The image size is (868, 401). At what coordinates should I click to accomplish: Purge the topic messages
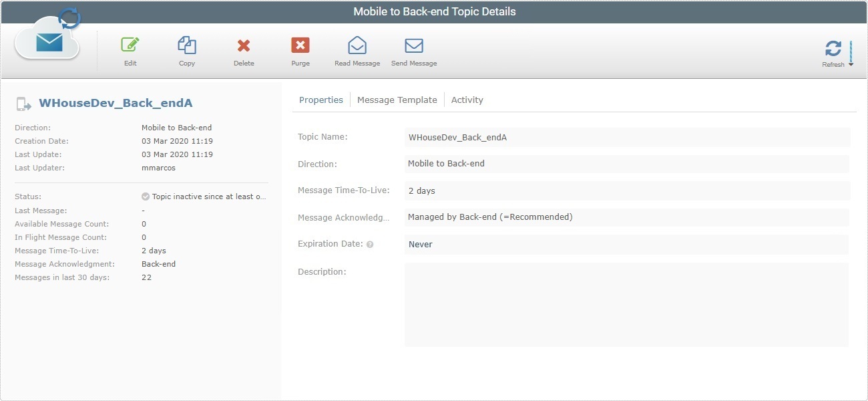click(x=300, y=47)
